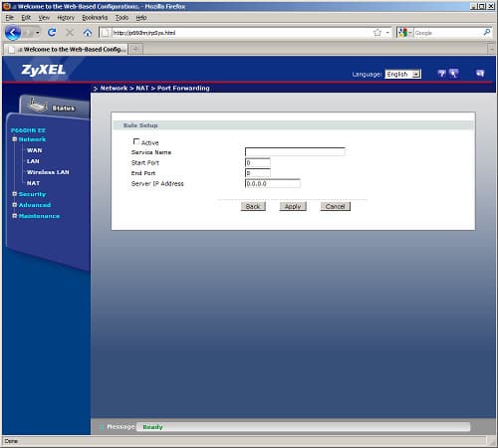Click the ZyXEL logout icon

(480, 74)
